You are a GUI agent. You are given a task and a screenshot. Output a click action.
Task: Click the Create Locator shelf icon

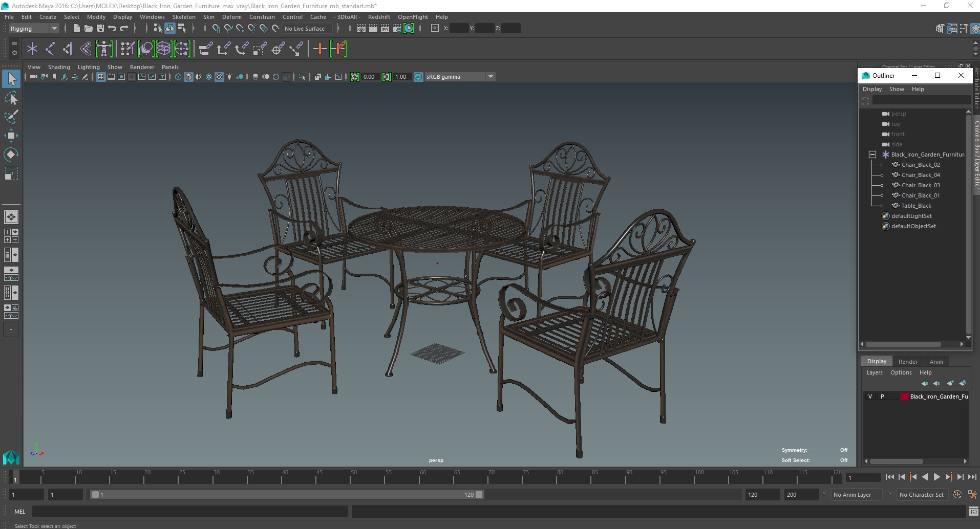(32, 49)
